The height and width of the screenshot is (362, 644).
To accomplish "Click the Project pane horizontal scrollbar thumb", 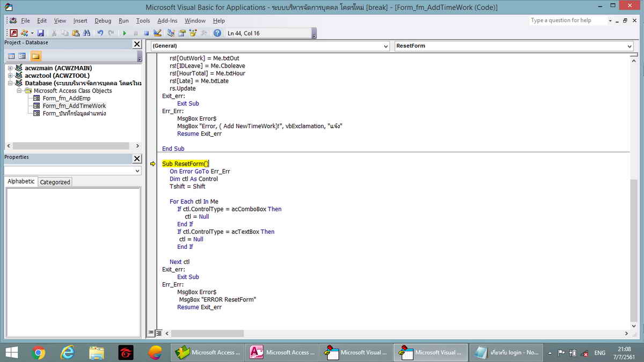I will (71, 146).
